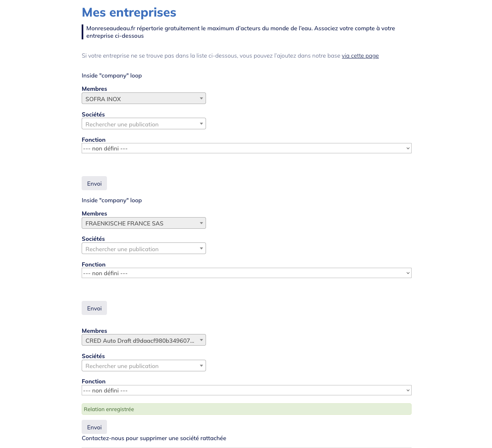The width and height of the screenshot is (492, 448).
Task: Click the arrow on SOFRA INOX select box
Action: click(201, 99)
